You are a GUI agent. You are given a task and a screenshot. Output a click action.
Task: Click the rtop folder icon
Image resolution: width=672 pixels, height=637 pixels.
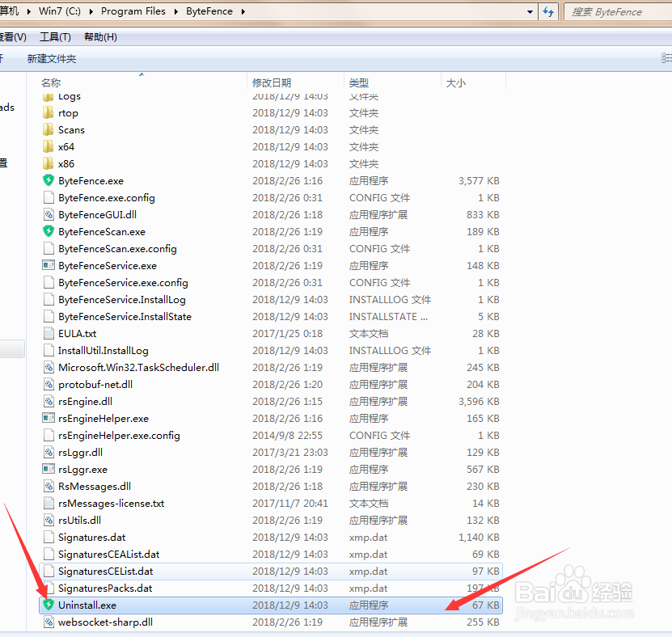[49, 112]
